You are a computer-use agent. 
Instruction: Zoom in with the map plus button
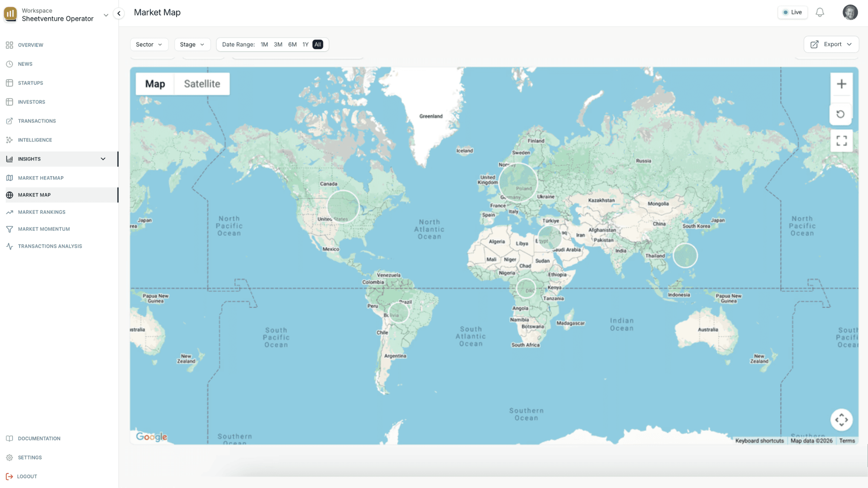tap(841, 84)
